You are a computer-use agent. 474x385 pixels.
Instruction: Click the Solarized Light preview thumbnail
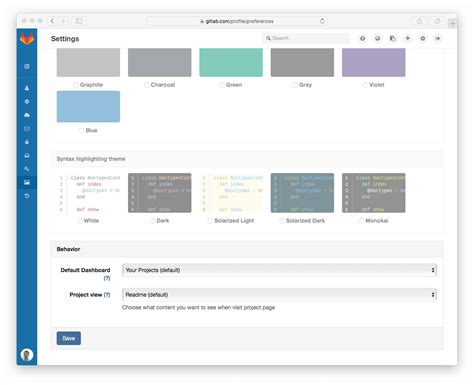click(x=231, y=193)
